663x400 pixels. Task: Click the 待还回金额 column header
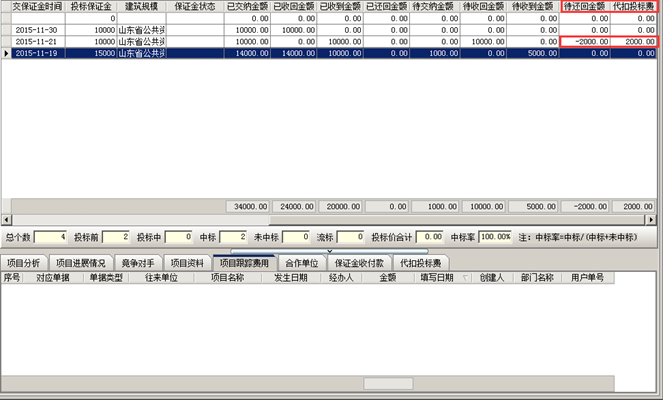pos(585,6)
